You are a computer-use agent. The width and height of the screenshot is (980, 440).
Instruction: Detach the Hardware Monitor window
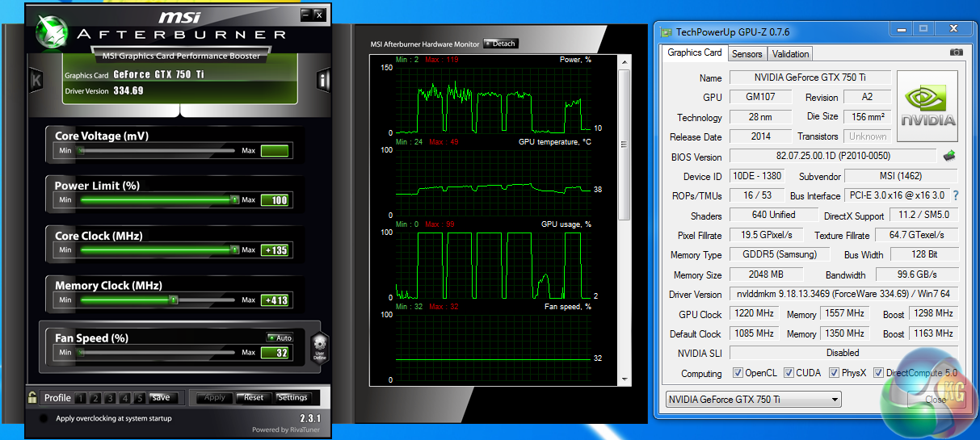(500, 44)
